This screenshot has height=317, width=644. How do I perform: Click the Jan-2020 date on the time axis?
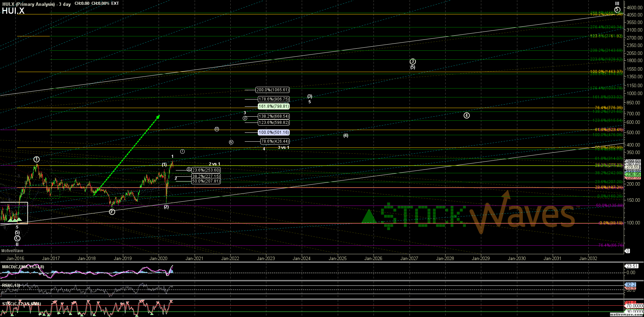point(158,258)
